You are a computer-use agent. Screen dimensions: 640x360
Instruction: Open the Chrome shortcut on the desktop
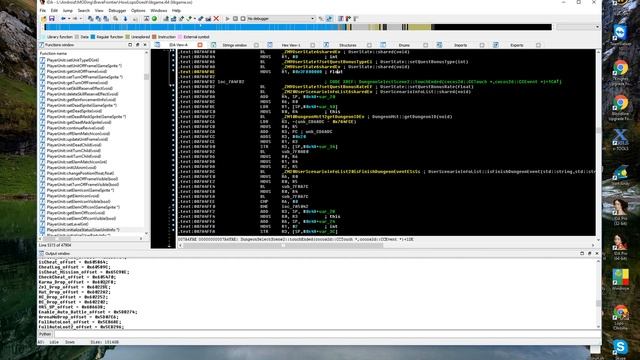pyautogui.click(x=620, y=313)
